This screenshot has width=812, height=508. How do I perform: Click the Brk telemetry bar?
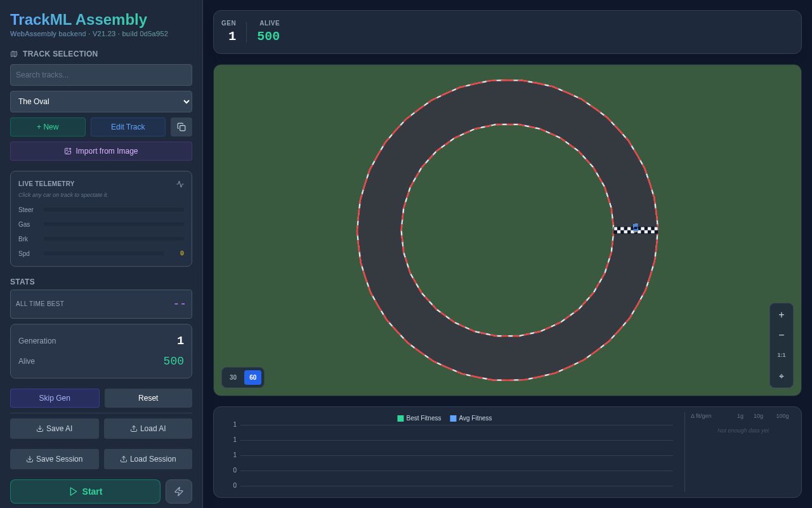tap(114, 239)
